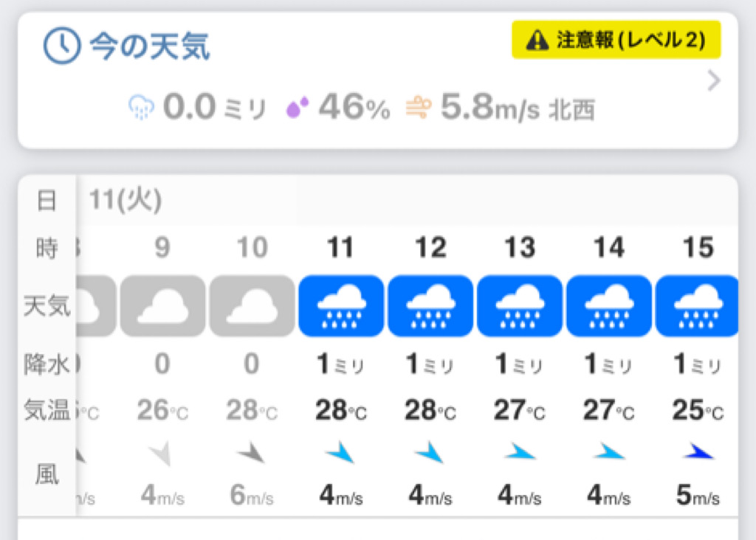Tap the light-blue wind arrow at 11時
This screenshot has width=756, height=540.
click(340, 452)
